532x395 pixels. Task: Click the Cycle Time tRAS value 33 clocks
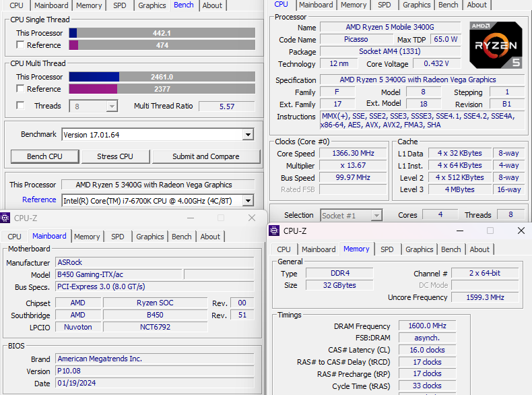tap(427, 386)
